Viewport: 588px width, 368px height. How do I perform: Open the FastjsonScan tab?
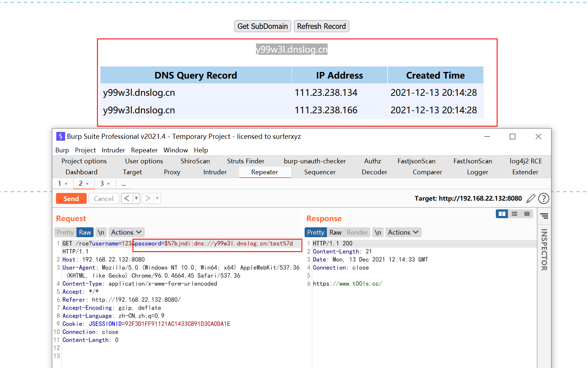416,161
